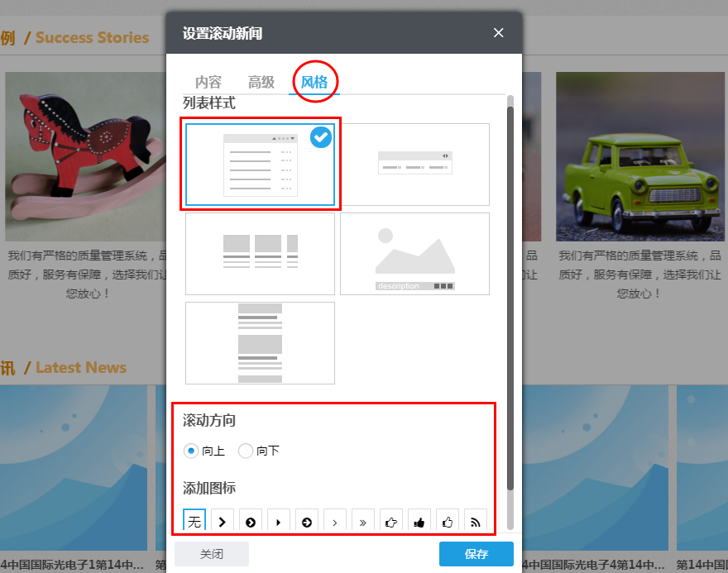The width and height of the screenshot is (728, 573).
Task: Select the grid layout list style
Action: point(260,253)
